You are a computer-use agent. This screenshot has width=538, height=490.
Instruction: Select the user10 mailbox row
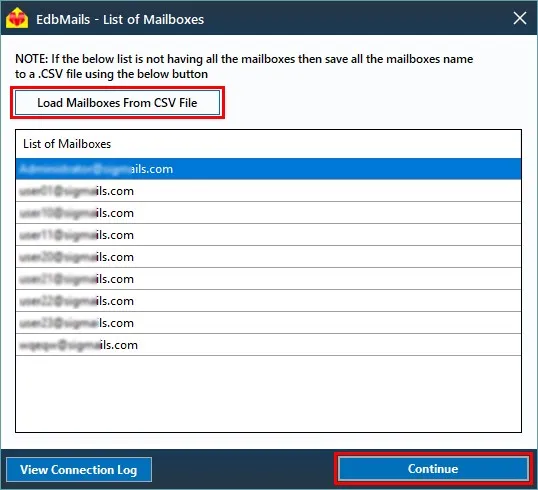click(268, 213)
